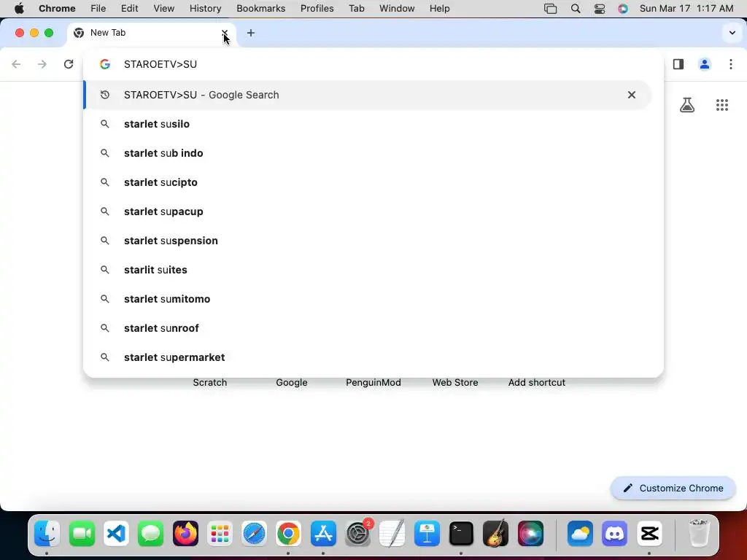The height and width of the screenshot is (560, 747).
Task: Go back using the back arrow
Action: pyautogui.click(x=16, y=64)
